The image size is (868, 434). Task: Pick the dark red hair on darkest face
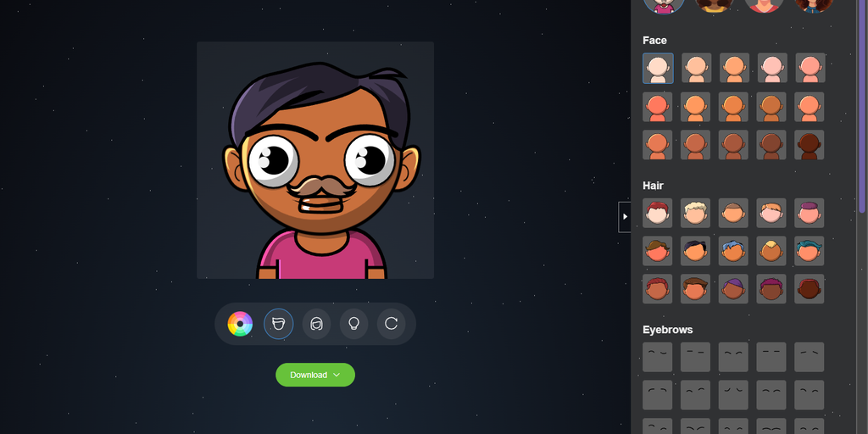pos(810,289)
